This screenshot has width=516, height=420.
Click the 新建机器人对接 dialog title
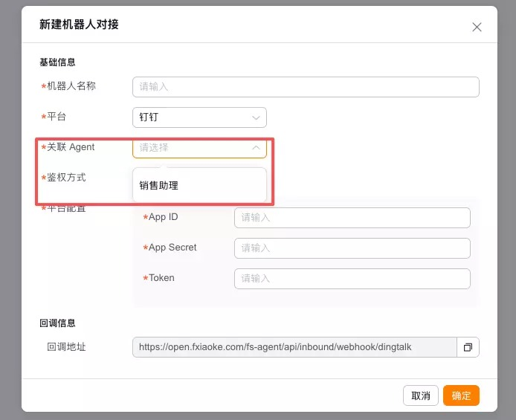point(79,25)
